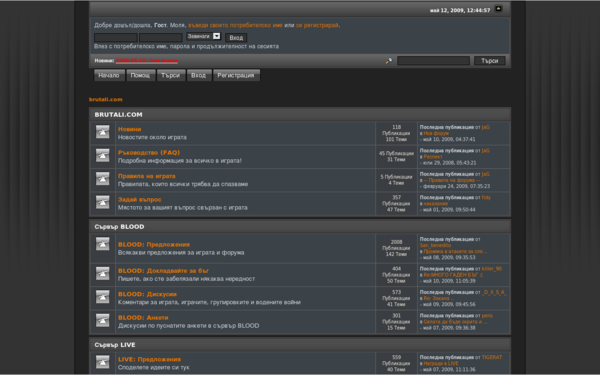Open last post 'Респект' in FAQ row
Viewport: 600px width, 375px height.
(433, 157)
